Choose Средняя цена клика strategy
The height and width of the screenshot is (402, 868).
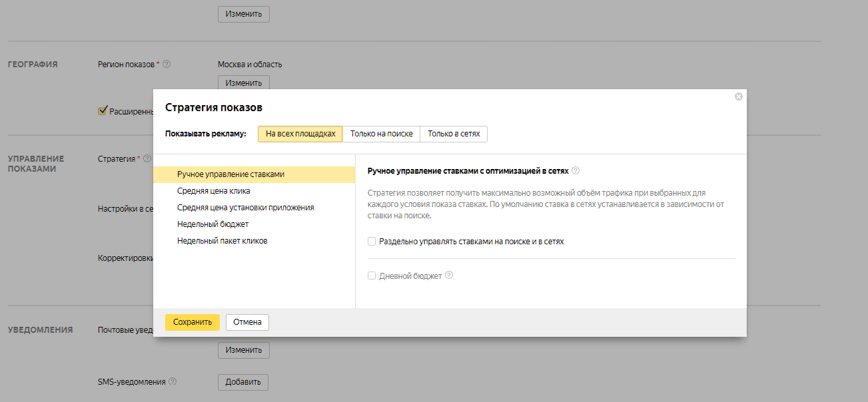click(x=213, y=191)
